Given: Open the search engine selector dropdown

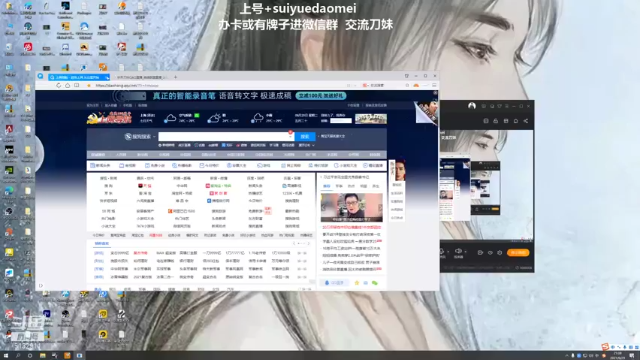Looking at the screenshot, I should [140, 136].
